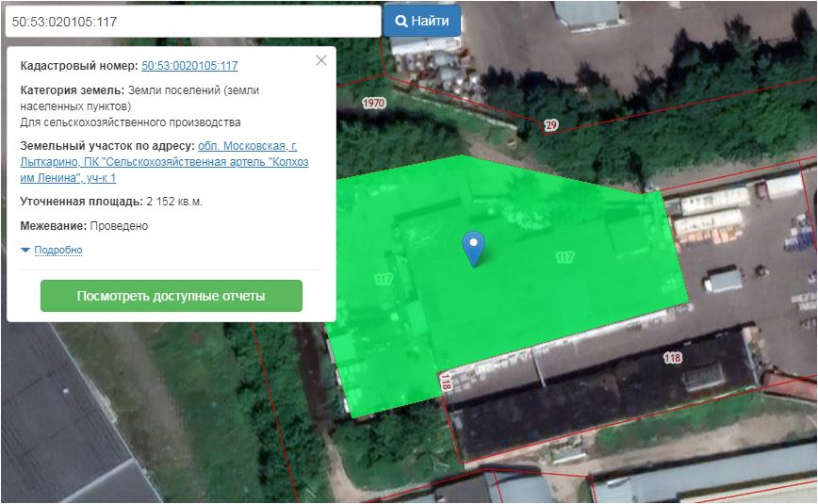The height and width of the screenshot is (504, 818).
Task: Click horizontal parcel label 118 on the dark roof
Action: (673, 357)
